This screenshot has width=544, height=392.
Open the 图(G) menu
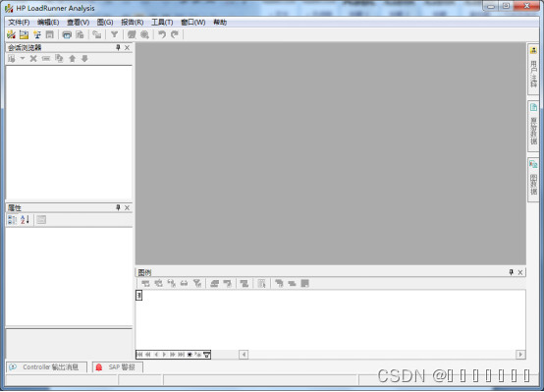point(105,23)
